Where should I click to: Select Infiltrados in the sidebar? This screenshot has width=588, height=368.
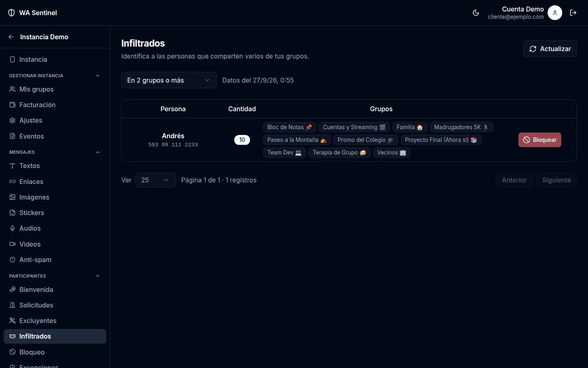pyautogui.click(x=55, y=336)
